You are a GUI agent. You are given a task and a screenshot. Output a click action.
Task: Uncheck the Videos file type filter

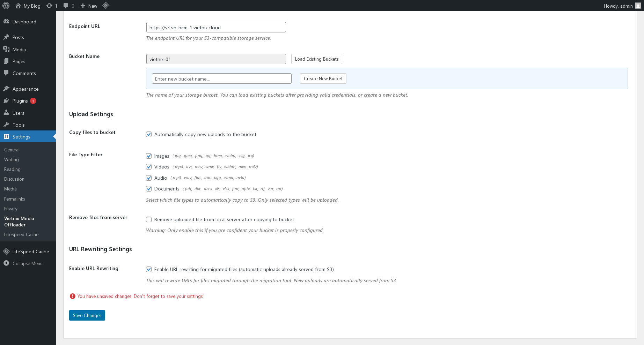click(149, 166)
